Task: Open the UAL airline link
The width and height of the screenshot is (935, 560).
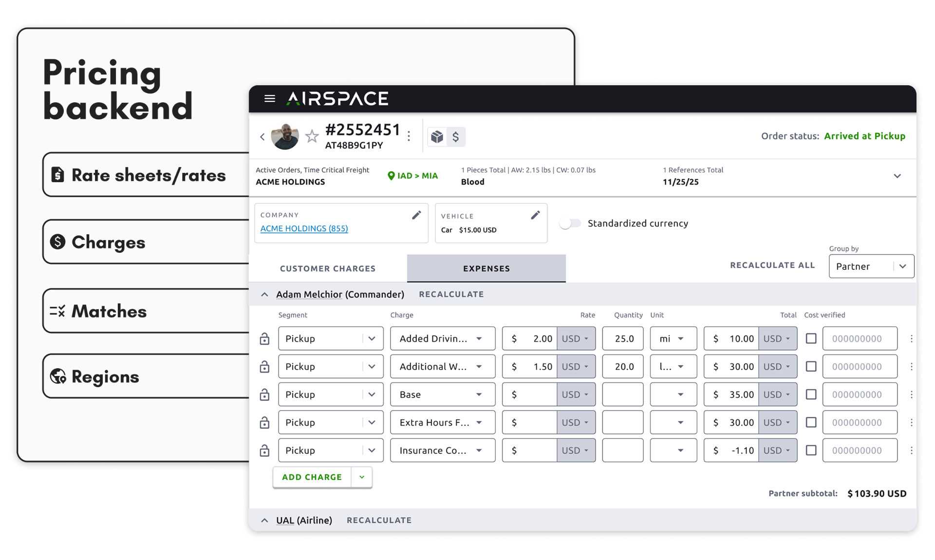Action: [285, 520]
